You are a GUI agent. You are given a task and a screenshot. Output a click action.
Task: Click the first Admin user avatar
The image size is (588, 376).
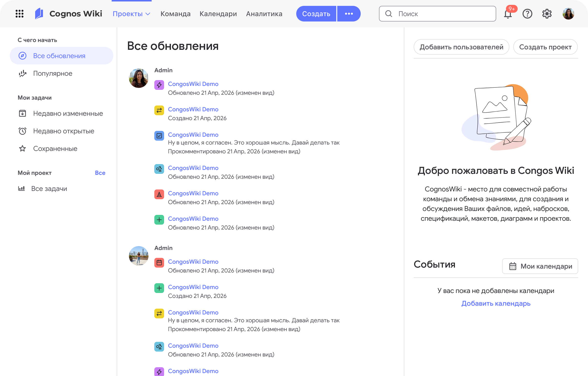(139, 78)
